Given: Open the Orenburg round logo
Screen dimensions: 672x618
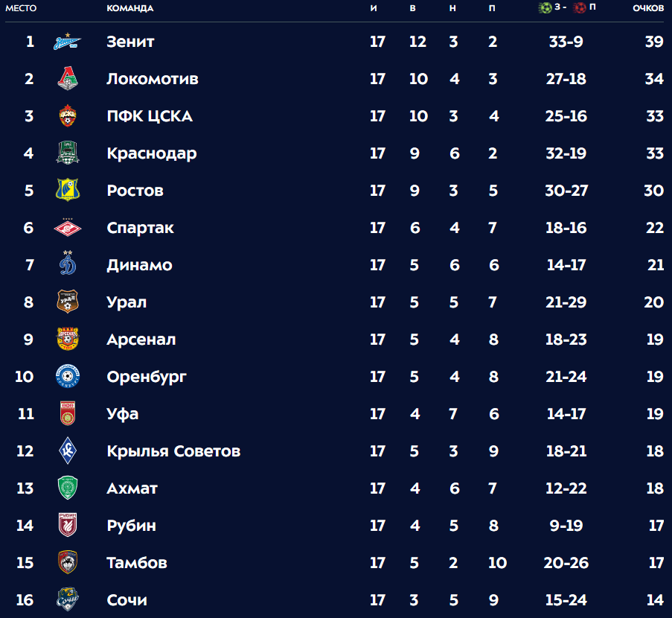Looking at the screenshot, I should (x=67, y=376).
